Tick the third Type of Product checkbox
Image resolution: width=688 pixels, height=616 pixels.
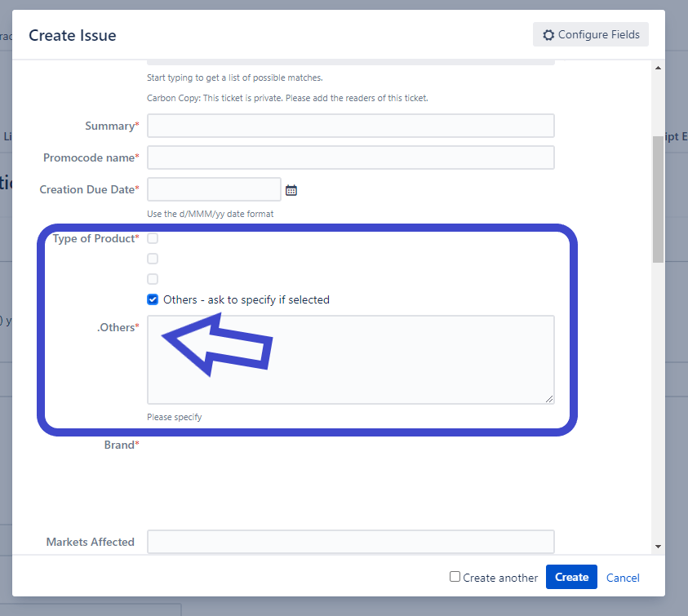(153, 279)
